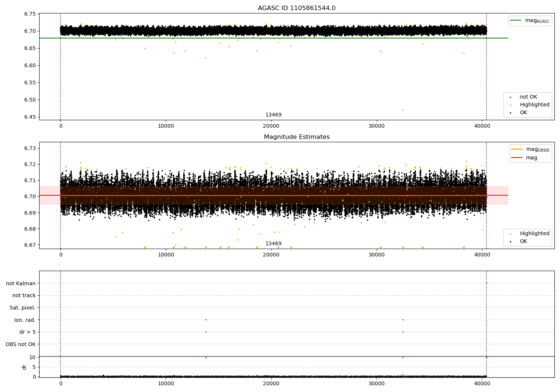Select the 6.45 y-axis tick label
Image resolution: width=560 pixels, height=392 pixels.
tap(29, 117)
